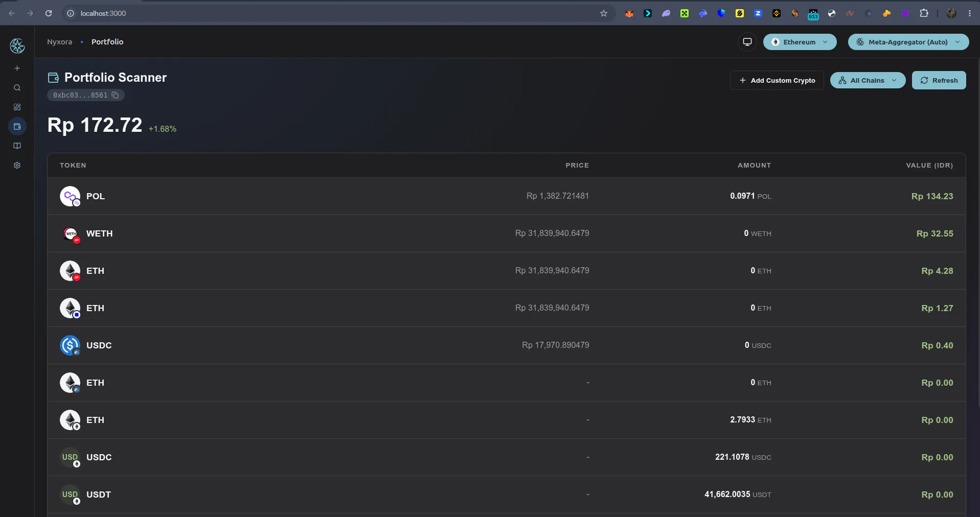
Task: Open the browser profile avatar
Action: coord(951,13)
